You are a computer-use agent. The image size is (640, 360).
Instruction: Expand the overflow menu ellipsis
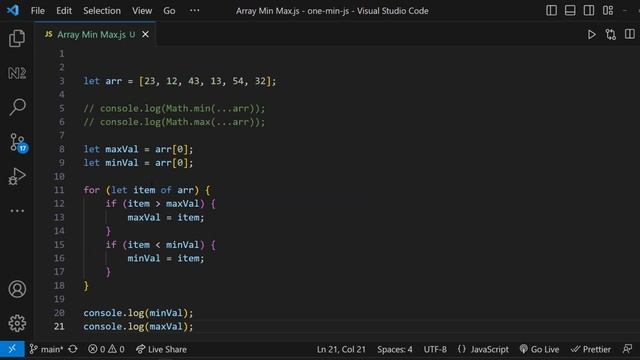pyautogui.click(x=195, y=11)
